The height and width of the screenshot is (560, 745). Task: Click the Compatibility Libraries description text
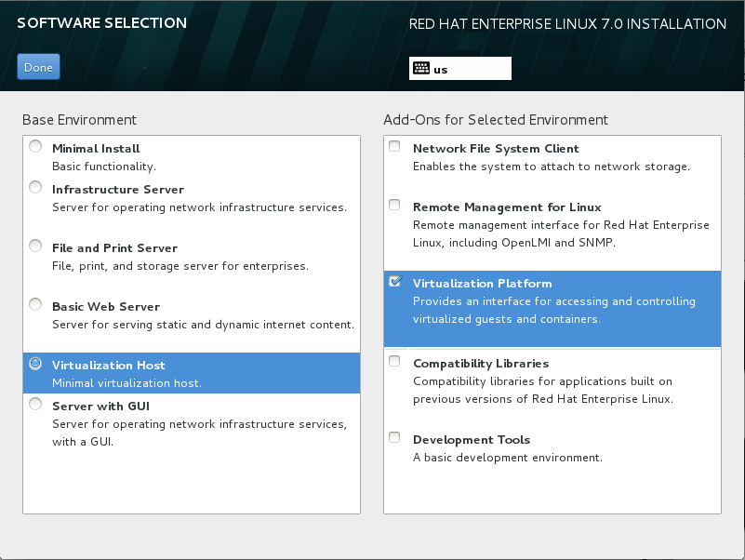[542, 390]
